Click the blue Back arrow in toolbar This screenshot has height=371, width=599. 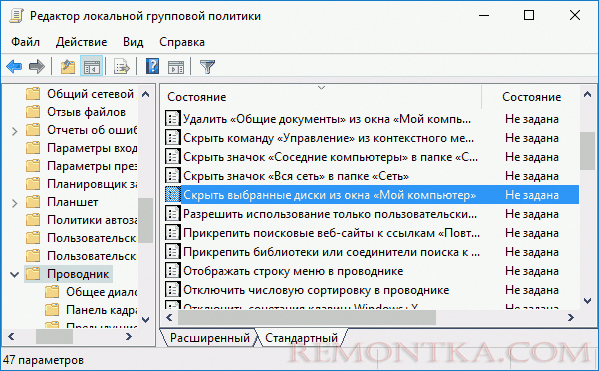[x=15, y=67]
